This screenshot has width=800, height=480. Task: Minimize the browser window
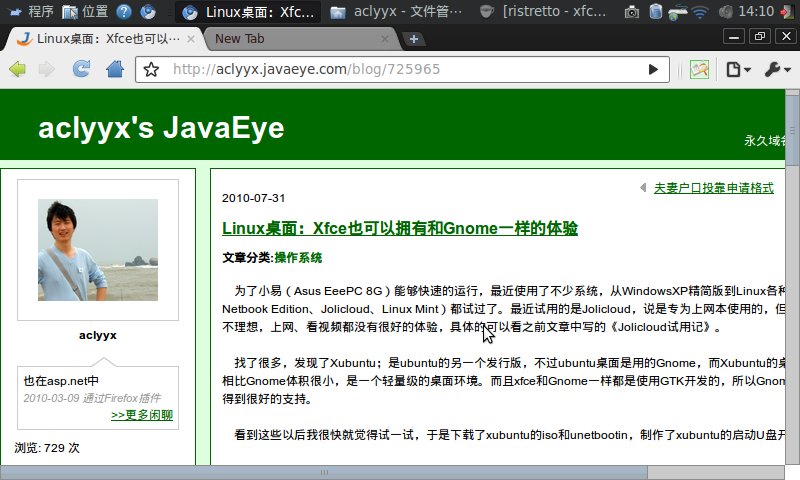734,37
